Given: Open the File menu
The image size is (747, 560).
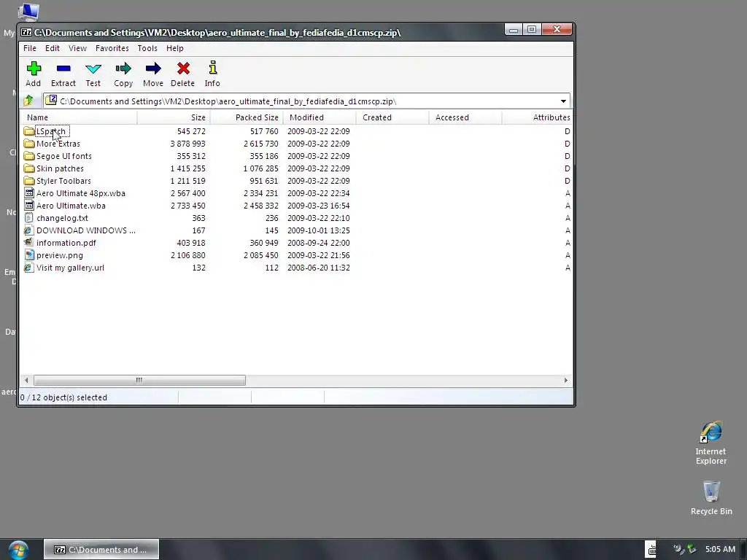Looking at the screenshot, I should tap(29, 48).
